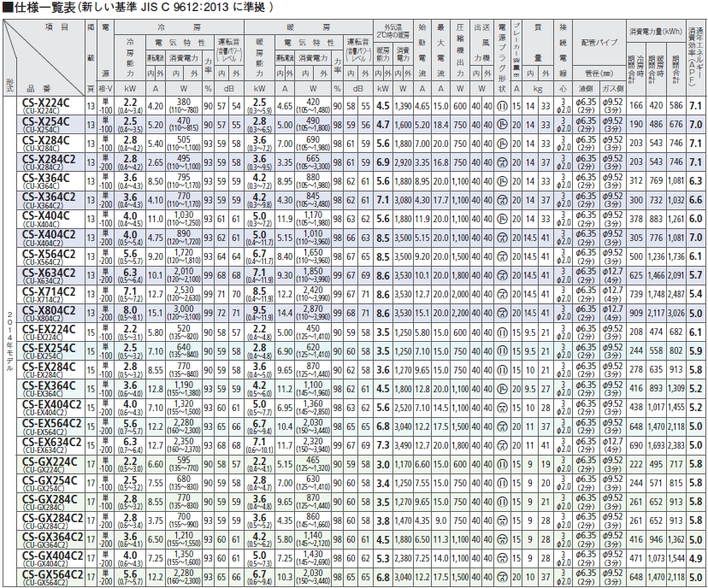Click the 項目 header label
The height and width of the screenshot is (588, 708).
(x=56, y=27)
